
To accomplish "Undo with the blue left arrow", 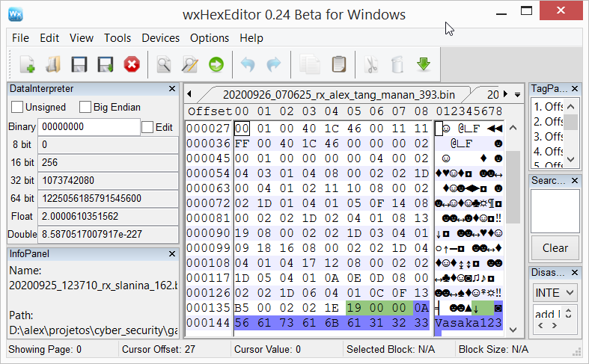I will pyautogui.click(x=248, y=64).
